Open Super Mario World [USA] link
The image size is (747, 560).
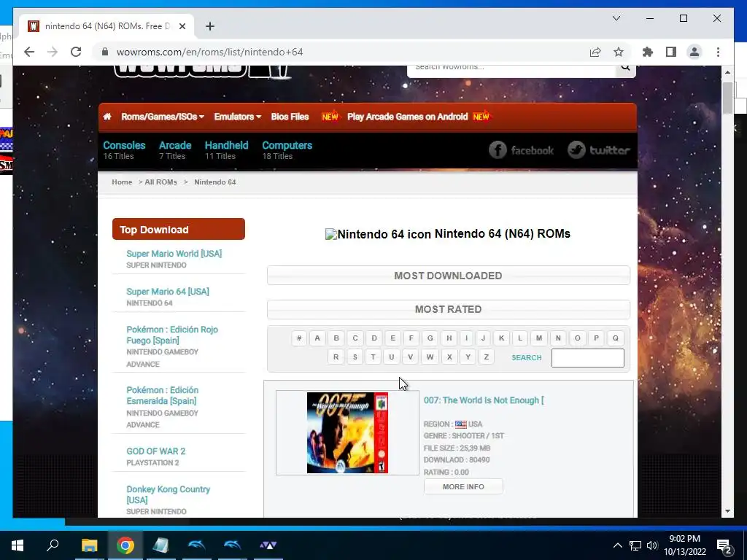pyautogui.click(x=174, y=254)
